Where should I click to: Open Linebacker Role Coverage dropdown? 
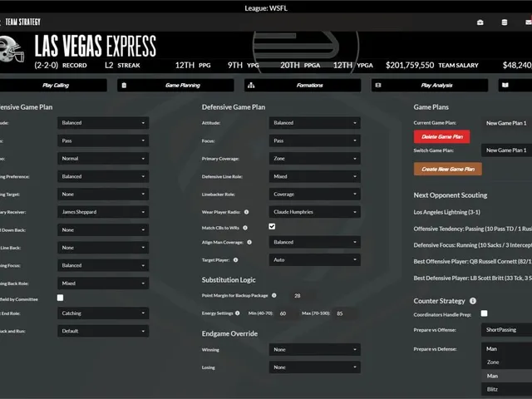315,194
